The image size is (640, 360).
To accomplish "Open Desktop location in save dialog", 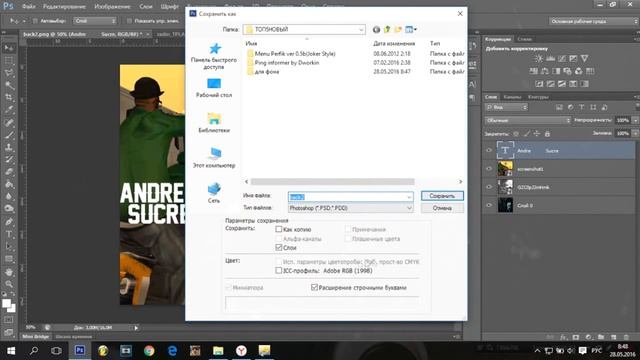I will (214, 88).
